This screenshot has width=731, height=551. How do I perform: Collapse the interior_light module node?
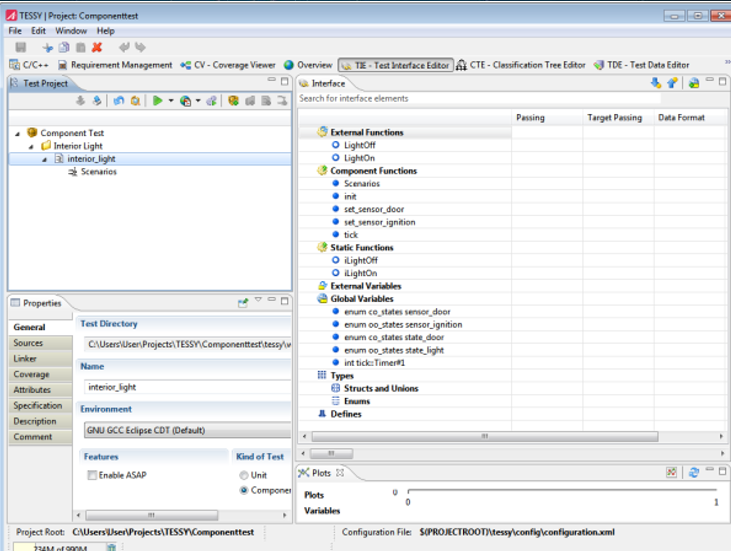(45, 159)
